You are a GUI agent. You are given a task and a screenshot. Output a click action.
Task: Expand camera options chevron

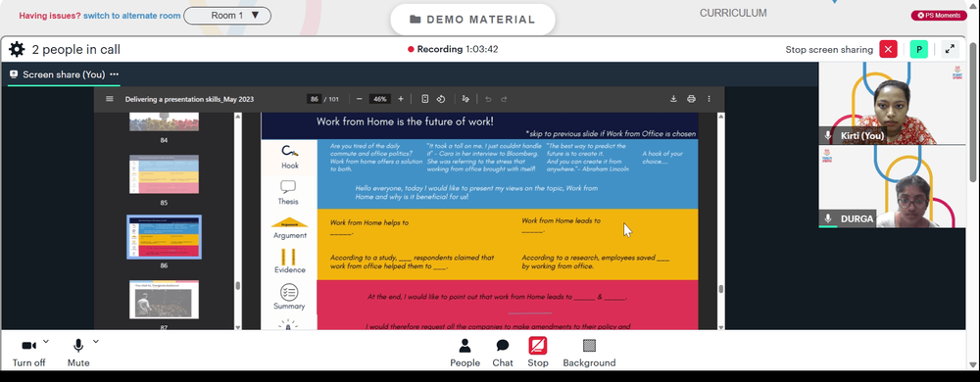46,342
